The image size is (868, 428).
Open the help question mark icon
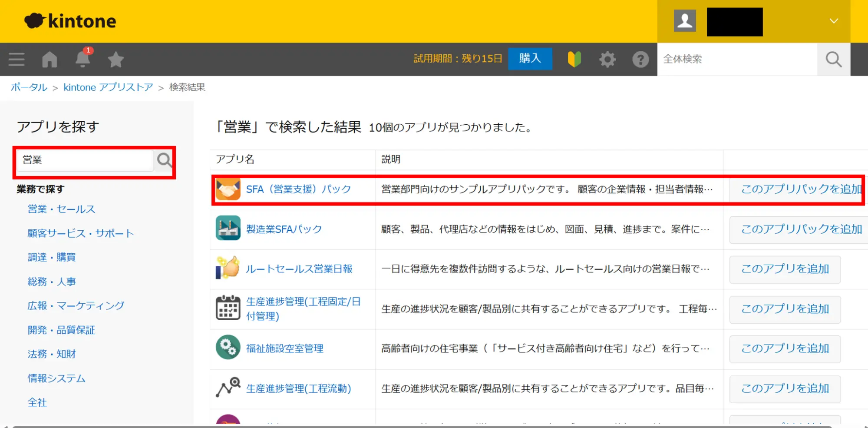click(640, 59)
